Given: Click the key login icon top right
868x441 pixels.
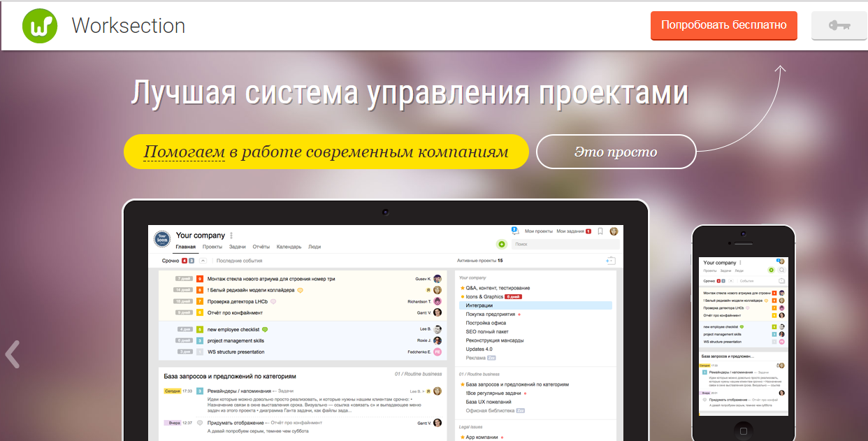Looking at the screenshot, I should [x=839, y=25].
